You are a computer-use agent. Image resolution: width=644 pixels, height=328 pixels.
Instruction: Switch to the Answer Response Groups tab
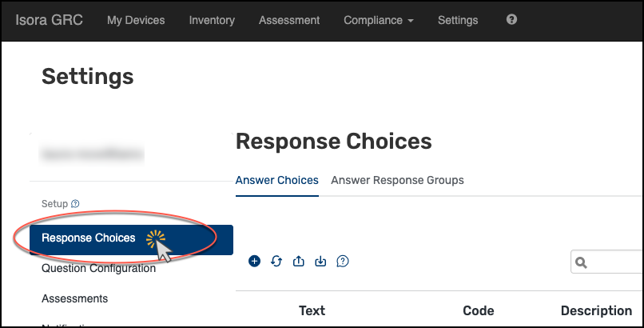(x=397, y=180)
